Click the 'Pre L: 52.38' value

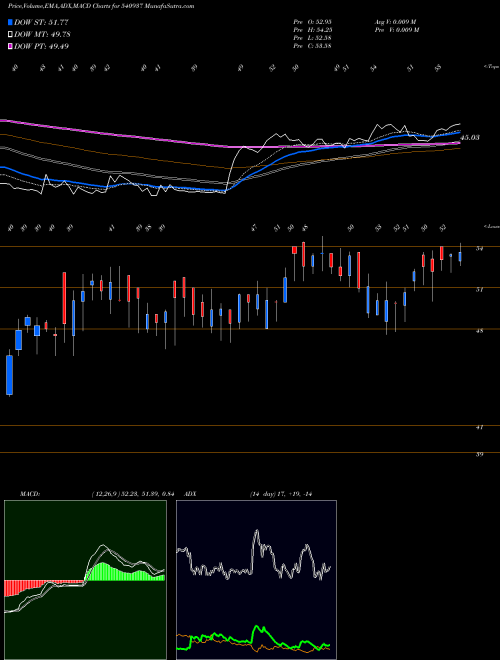pos(313,38)
